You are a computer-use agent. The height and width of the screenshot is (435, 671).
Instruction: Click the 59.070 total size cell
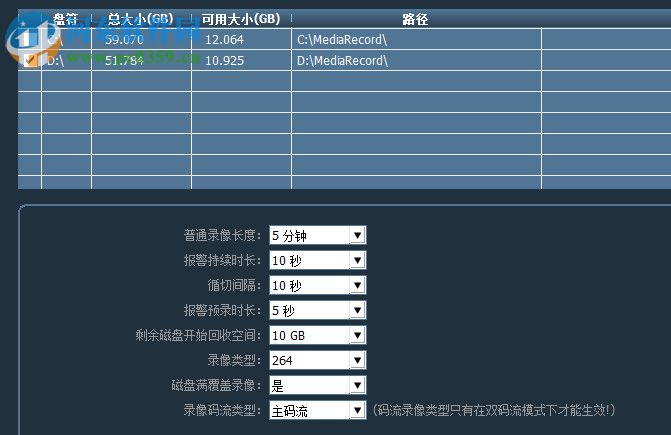[x=141, y=39]
